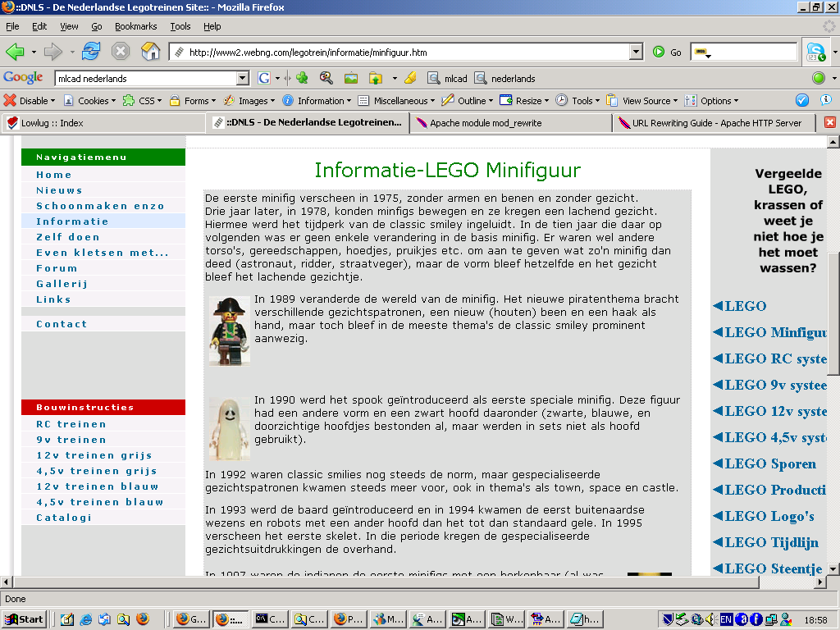Click the yellow highlighter icon
The width and height of the screenshot is (840, 630).
[410, 78]
